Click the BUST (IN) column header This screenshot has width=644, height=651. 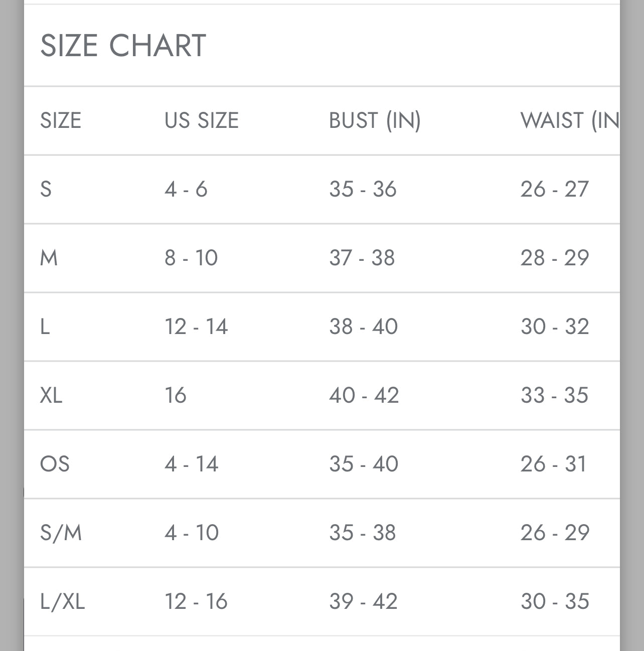(x=375, y=120)
